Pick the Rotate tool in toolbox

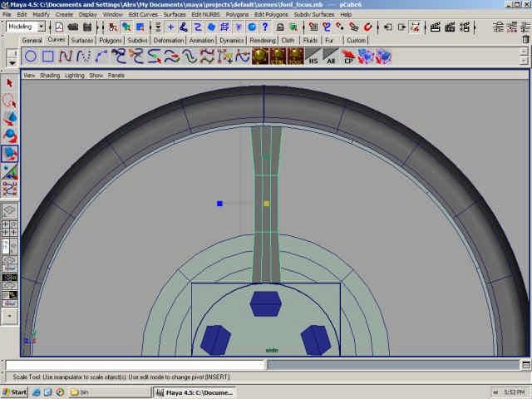tap(10, 135)
